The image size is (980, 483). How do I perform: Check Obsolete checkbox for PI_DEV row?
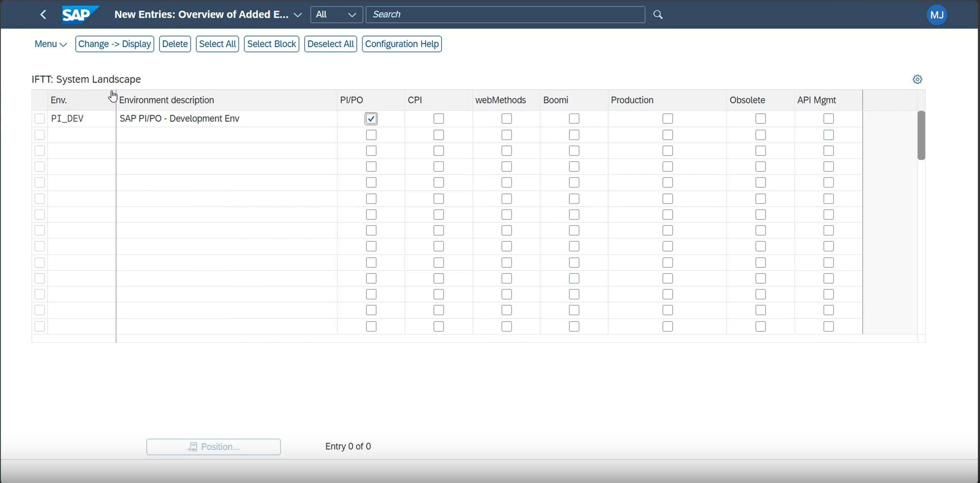click(760, 119)
